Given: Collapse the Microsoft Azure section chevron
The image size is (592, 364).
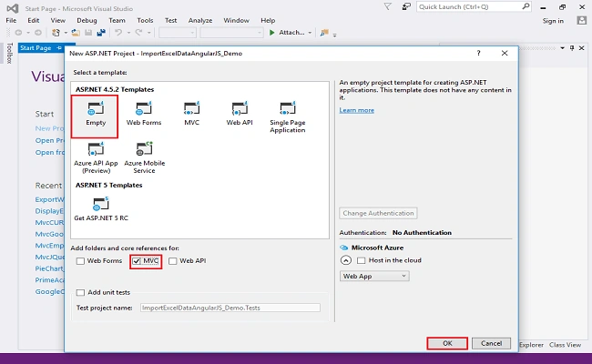Looking at the screenshot, I should [345, 260].
